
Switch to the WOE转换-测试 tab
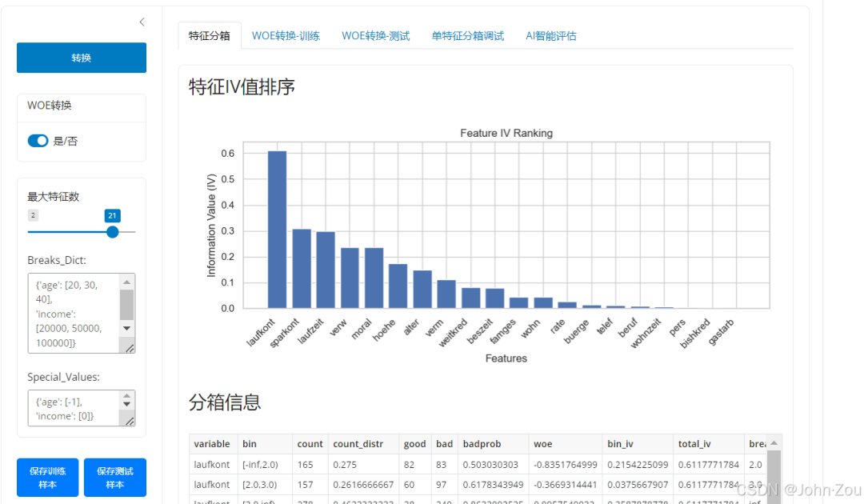pos(376,36)
